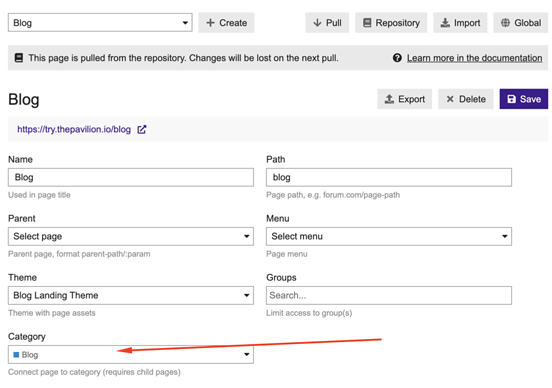Image resolution: width=552 pixels, height=388 pixels.
Task: Open the Blog Landing Theme dropdown
Action: click(131, 295)
